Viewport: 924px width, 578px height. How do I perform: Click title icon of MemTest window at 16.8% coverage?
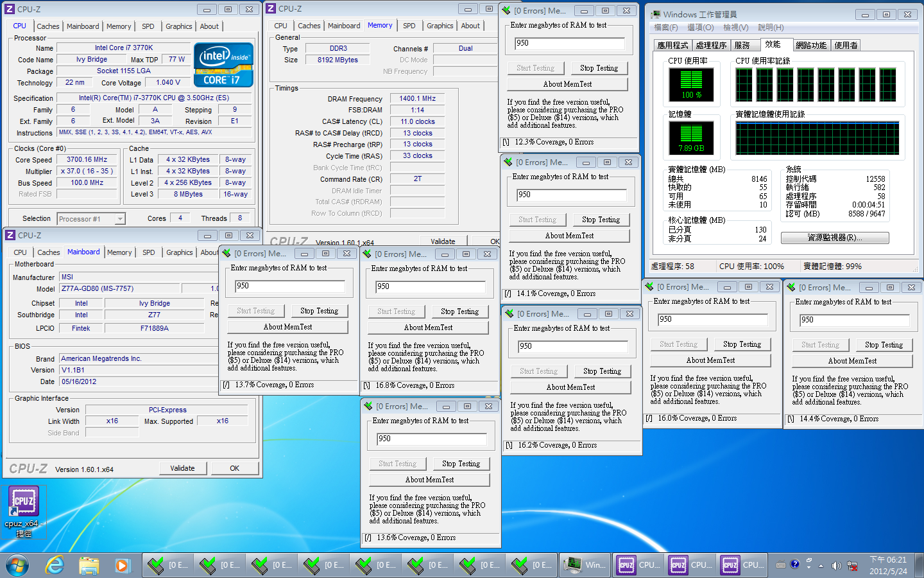tap(367, 254)
